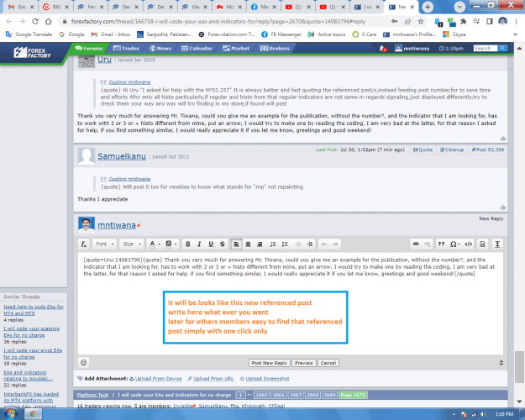Click Preview button
The image size is (525, 420).
pyautogui.click(x=304, y=363)
